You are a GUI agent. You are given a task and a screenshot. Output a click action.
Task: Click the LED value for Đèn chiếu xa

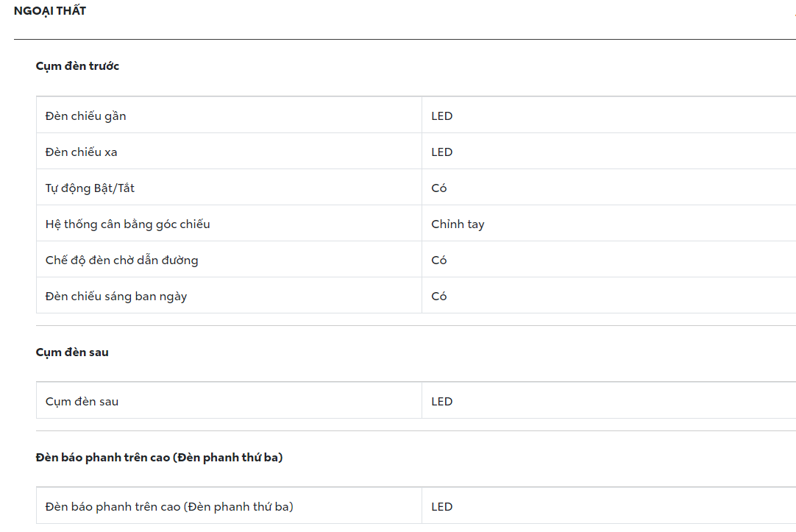442,152
